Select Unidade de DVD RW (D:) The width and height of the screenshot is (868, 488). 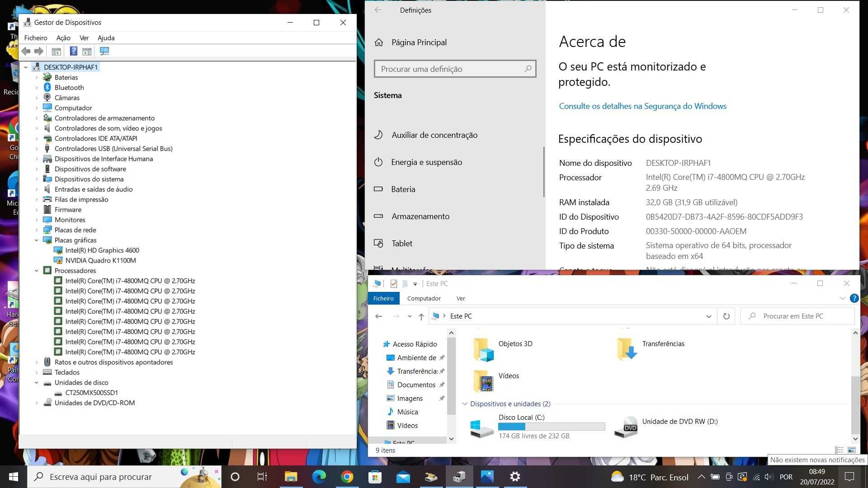(666, 427)
